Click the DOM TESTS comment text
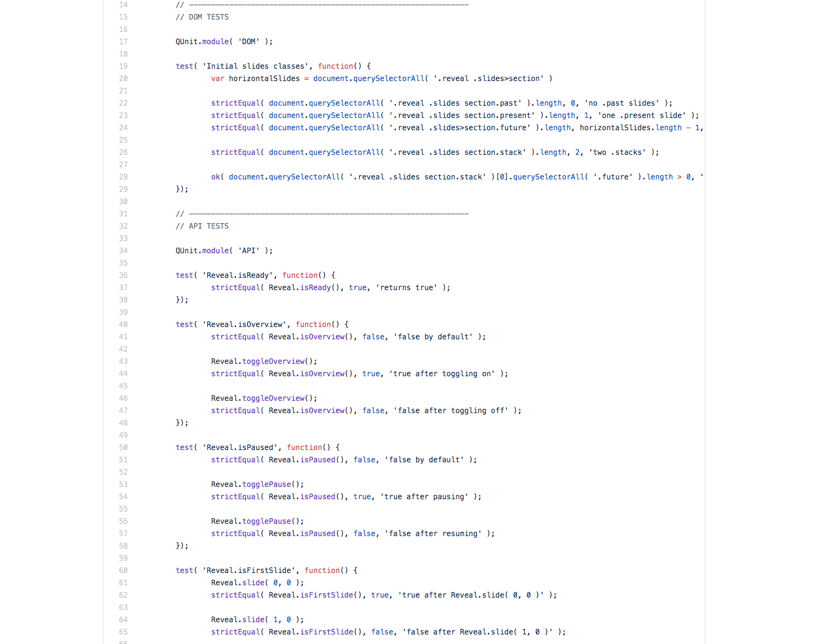The width and height of the screenshot is (816, 644). click(202, 17)
